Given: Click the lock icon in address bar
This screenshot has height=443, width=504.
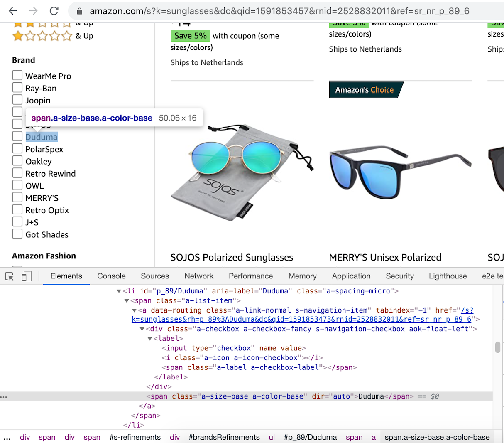Looking at the screenshot, I should (x=80, y=11).
